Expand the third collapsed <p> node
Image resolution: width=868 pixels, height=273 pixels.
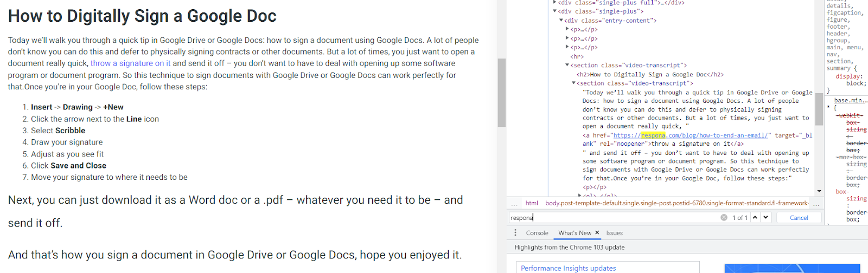pyautogui.click(x=567, y=47)
